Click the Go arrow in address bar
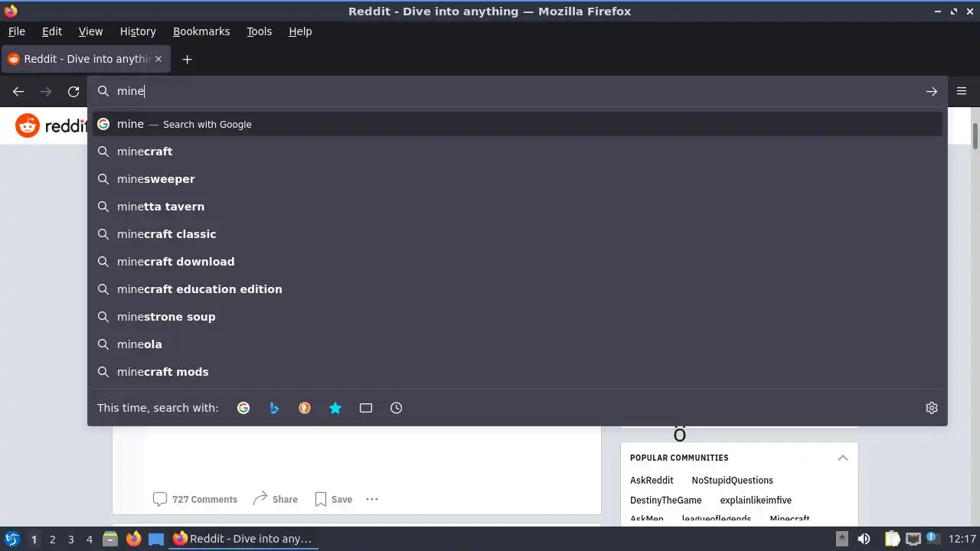Image resolution: width=980 pixels, height=551 pixels. (x=932, y=91)
